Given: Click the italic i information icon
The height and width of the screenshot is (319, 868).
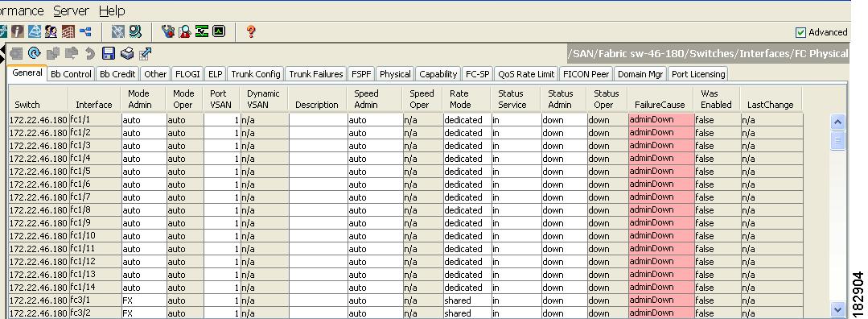Looking at the screenshot, I should (18, 31).
